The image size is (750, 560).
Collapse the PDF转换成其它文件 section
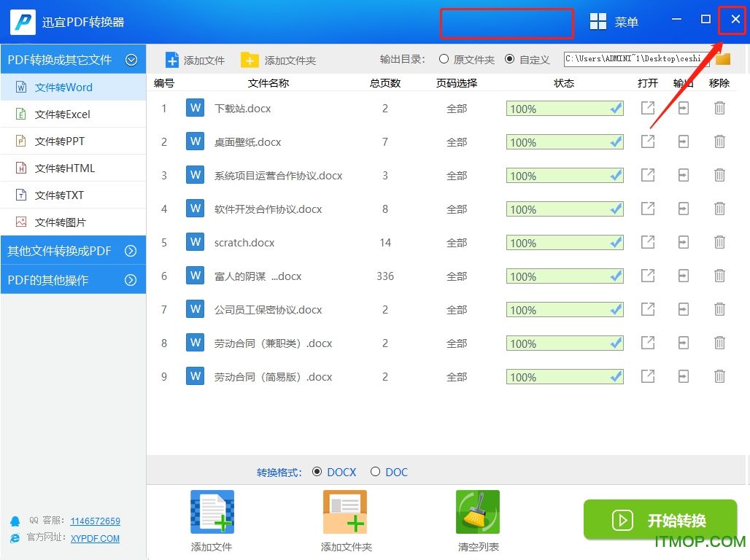131,59
